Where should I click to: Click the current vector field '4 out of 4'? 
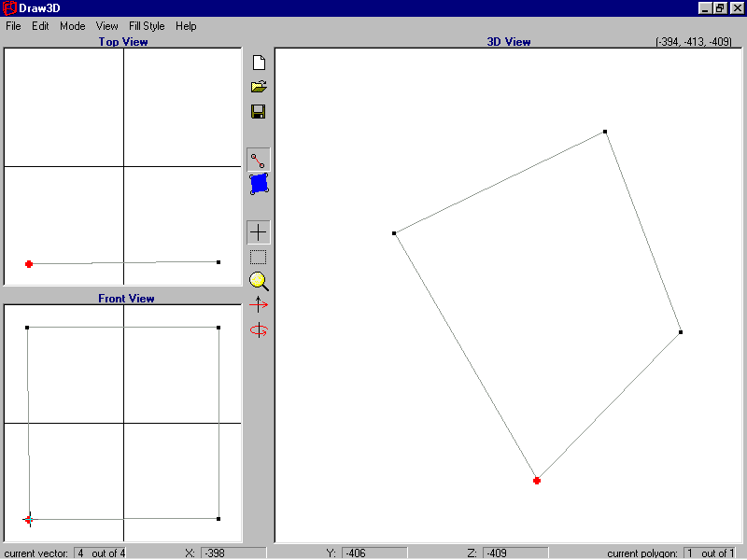pos(100,553)
